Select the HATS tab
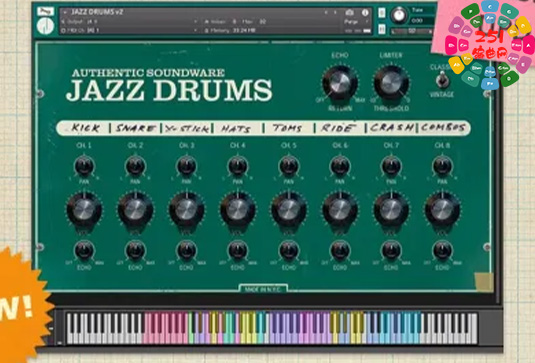Viewport: 535px width, 363px height. tap(236, 128)
